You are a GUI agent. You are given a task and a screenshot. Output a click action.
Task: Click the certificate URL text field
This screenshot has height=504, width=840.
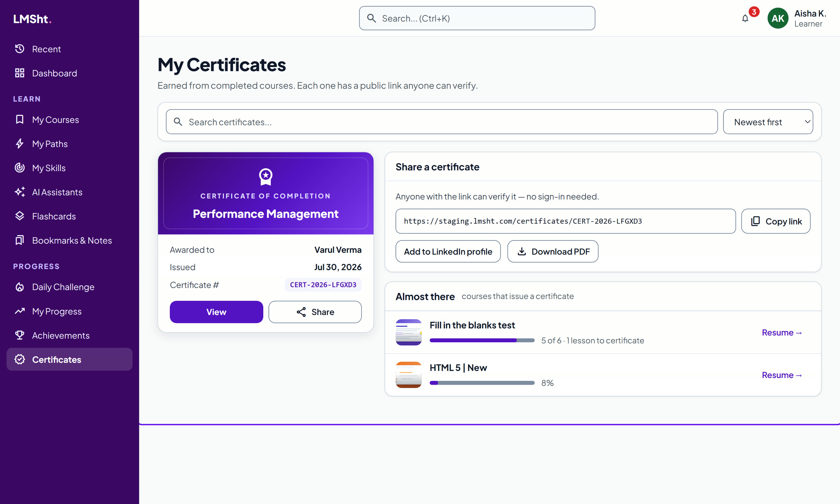[x=566, y=221]
